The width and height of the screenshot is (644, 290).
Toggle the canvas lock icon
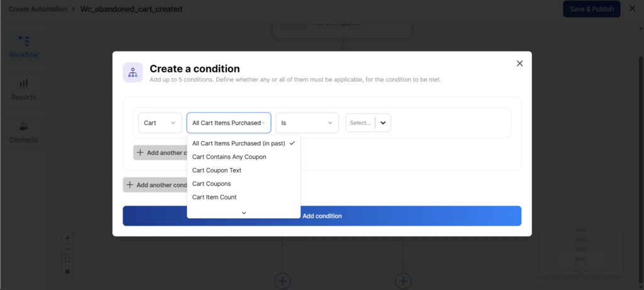pos(68,271)
